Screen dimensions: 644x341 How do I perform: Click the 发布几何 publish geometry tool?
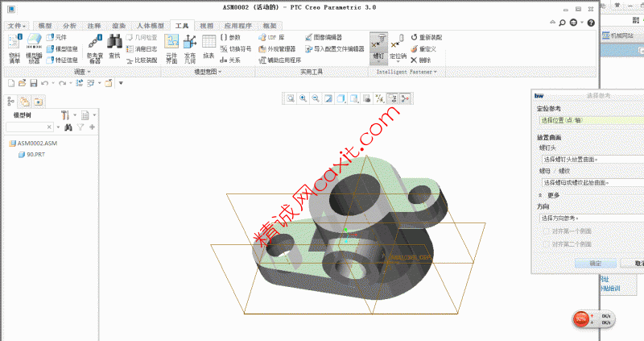click(x=190, y=48)
